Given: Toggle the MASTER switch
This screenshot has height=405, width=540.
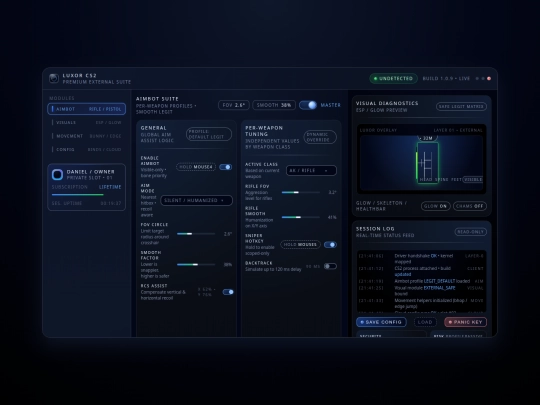Looking at the screenshot, I should (308, 105).
